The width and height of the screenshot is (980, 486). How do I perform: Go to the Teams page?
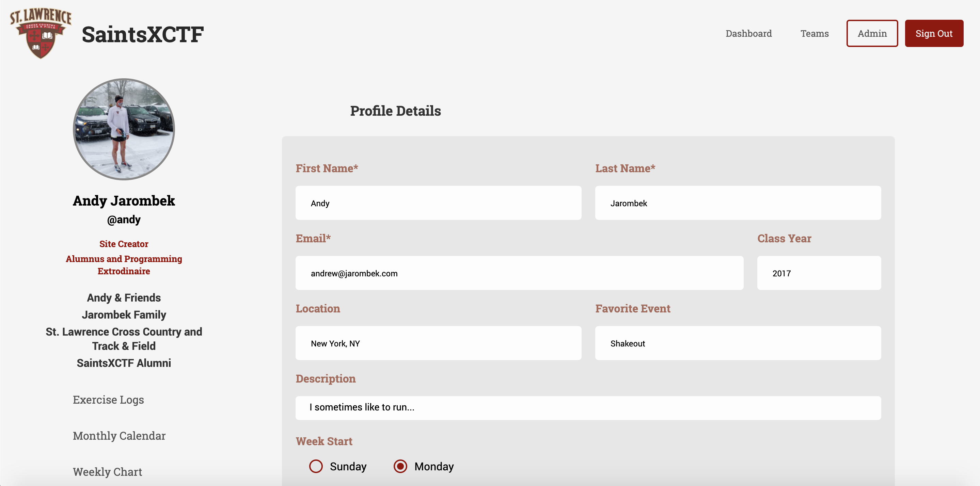click(815, 33)
